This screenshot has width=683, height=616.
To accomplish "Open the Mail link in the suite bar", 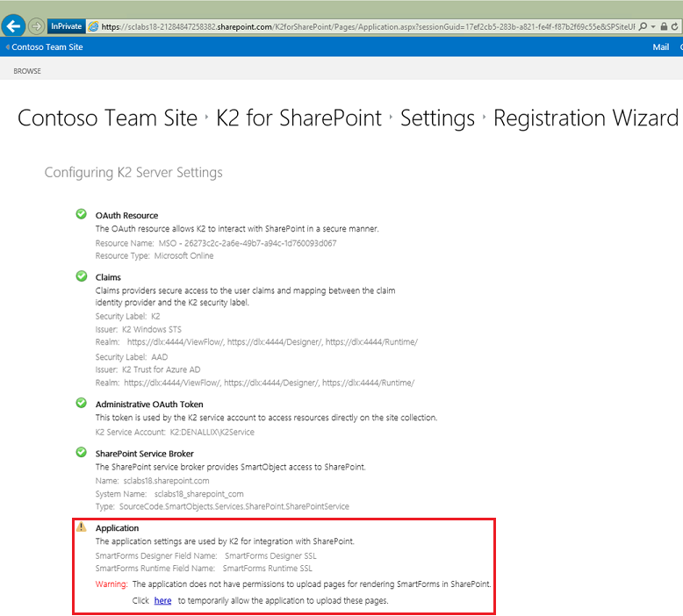I will click(x=660, y=47).
